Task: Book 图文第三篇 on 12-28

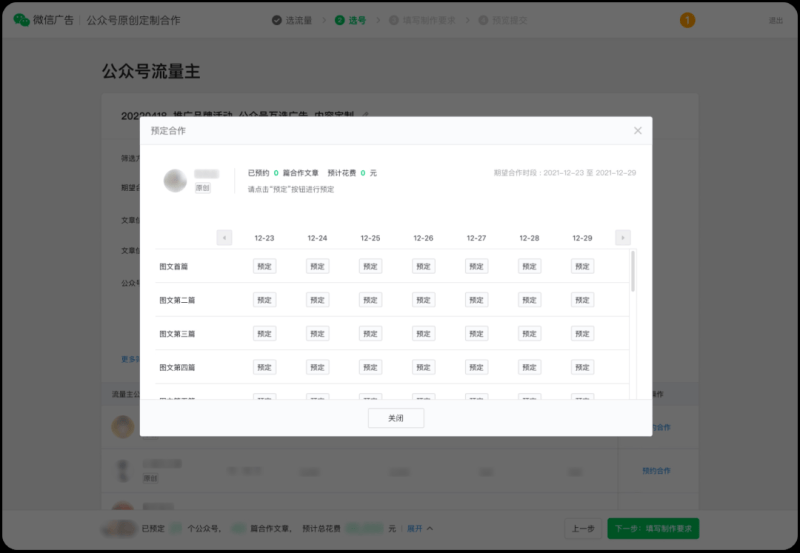Action: coord(530,334)
